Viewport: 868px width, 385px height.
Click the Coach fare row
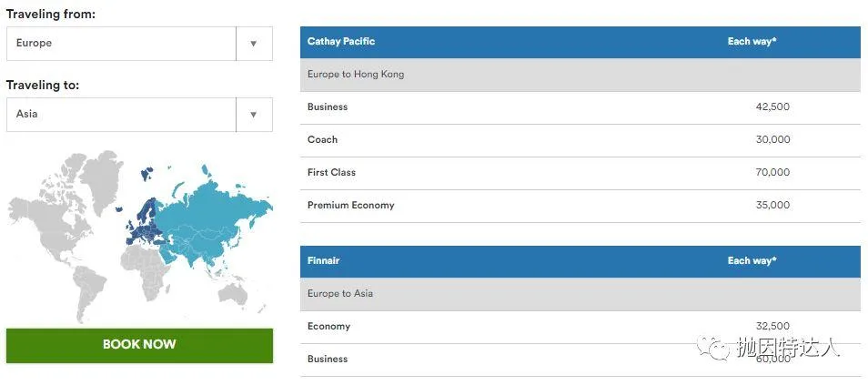(x=580, y=140)
